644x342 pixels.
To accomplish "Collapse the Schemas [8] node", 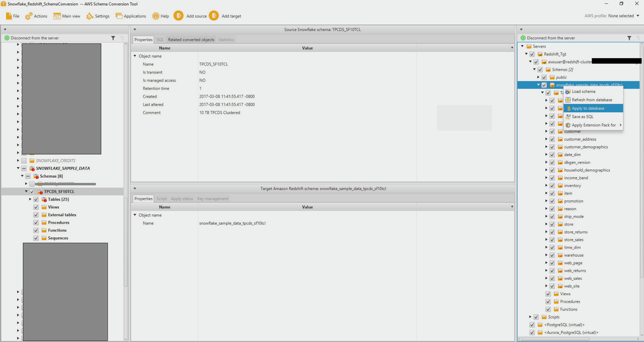I will tap(22, 176).
